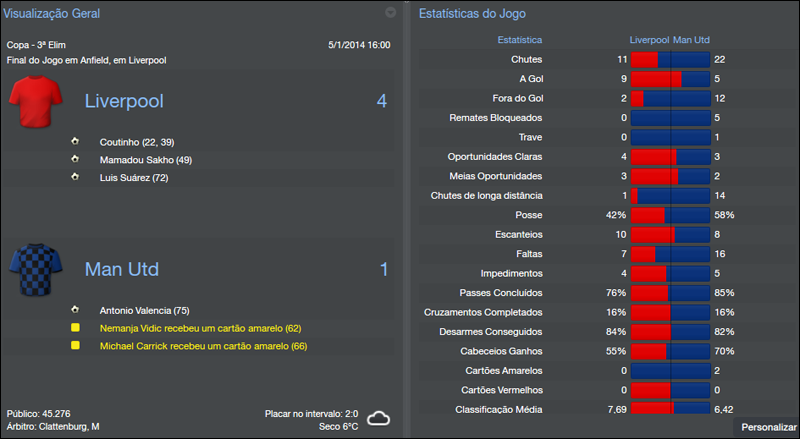Viewport: 800px width, 439px height.
Task: Open the Man Utd team name link
Action: pos(122,270)
